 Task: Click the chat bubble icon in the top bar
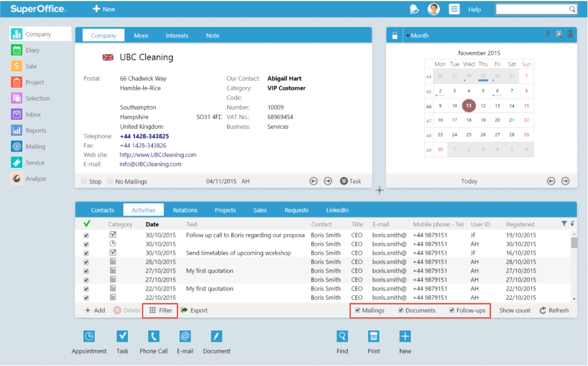point(414,10)
